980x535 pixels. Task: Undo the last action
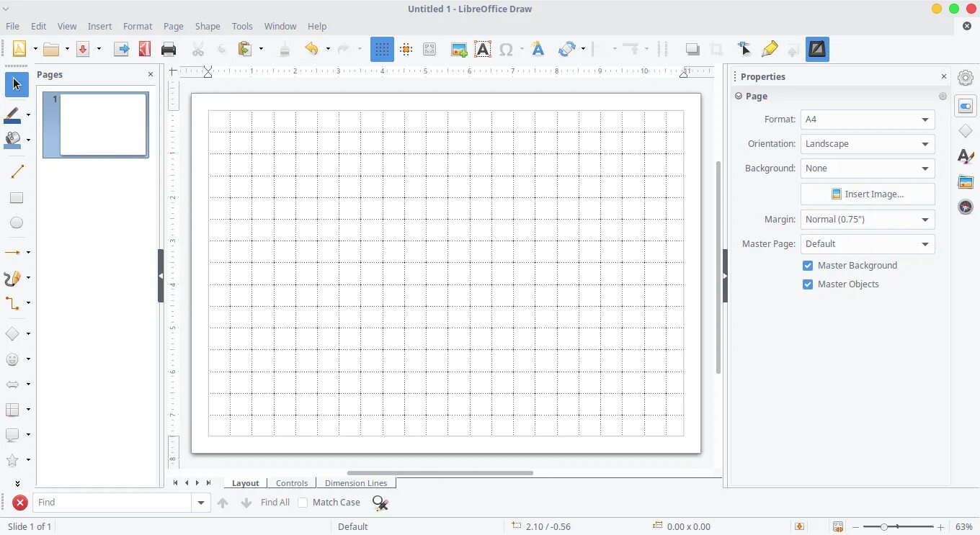point(311,49)
